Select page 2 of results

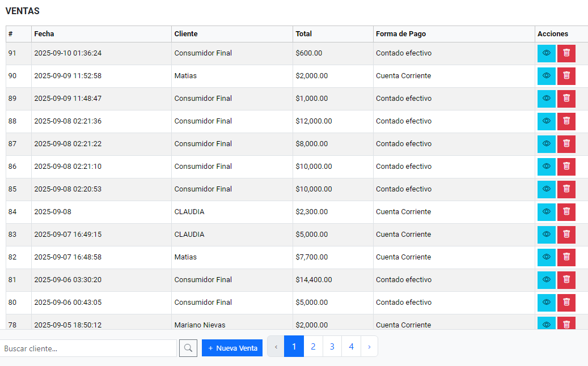pos(313,346)
